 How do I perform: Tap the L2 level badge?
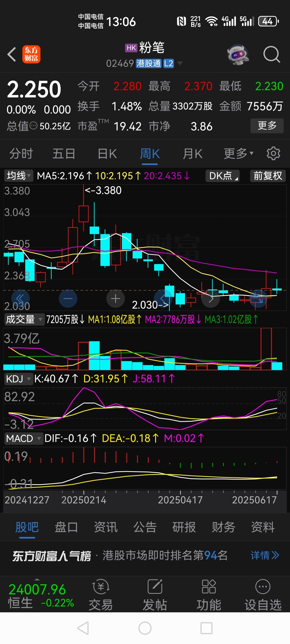coord(169,64)
